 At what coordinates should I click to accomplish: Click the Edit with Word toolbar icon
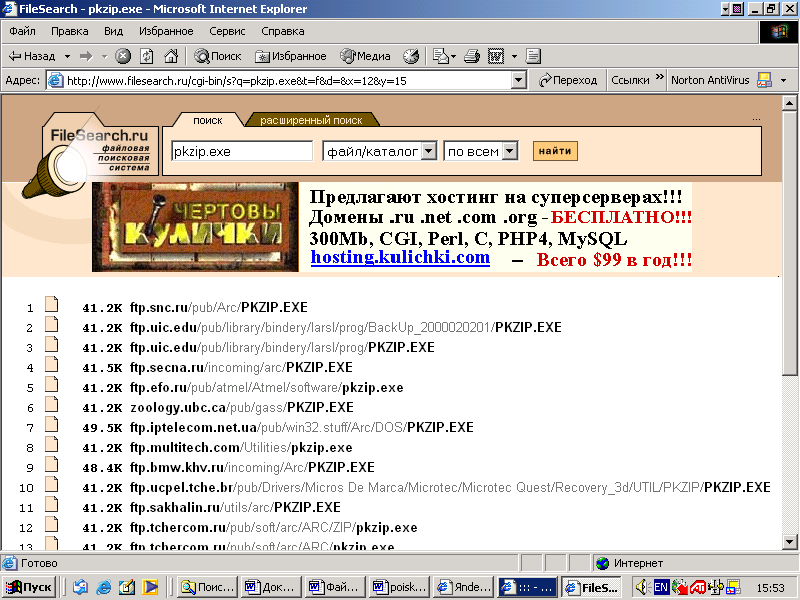[x=496, y=56]
